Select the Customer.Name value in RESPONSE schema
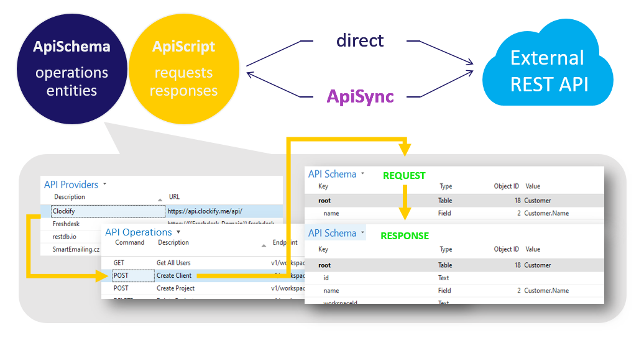Image resolution: width=644 pixels, height=338 pixels. pyautogui.click(x=546, y=291)
